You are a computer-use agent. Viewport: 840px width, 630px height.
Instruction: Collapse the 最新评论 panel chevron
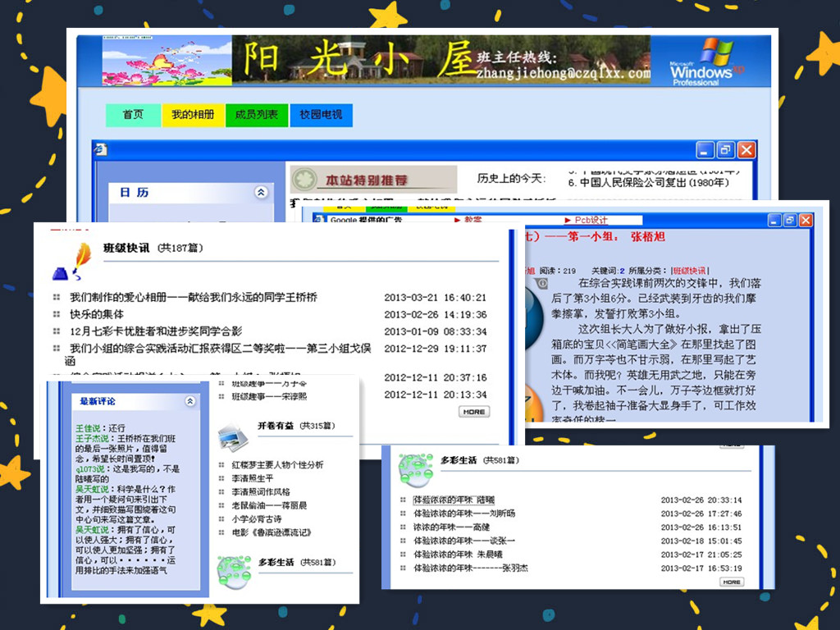190,401
